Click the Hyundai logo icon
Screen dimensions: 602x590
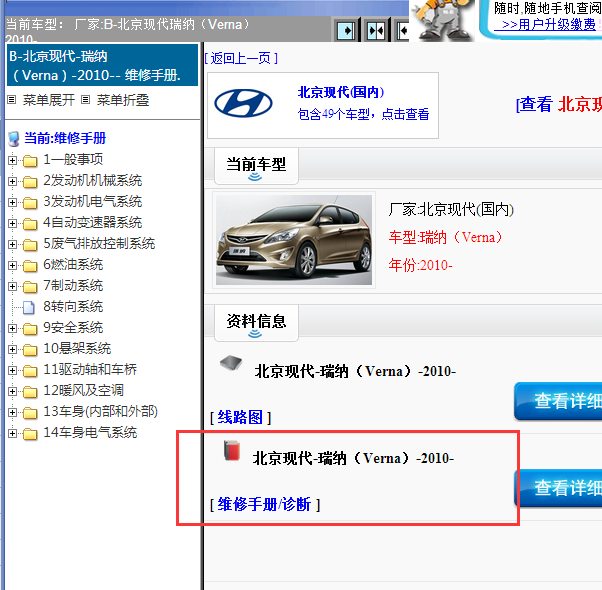pos(243,104)
